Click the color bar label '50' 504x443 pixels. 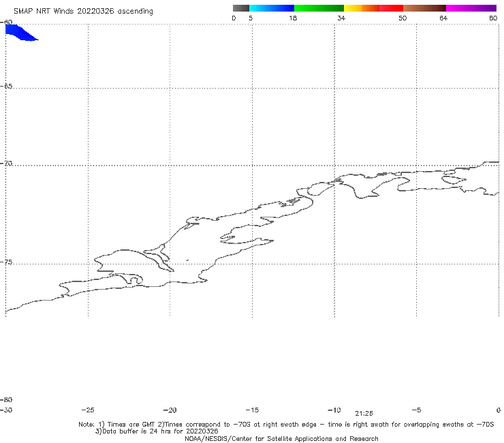(x=403, y=18)
